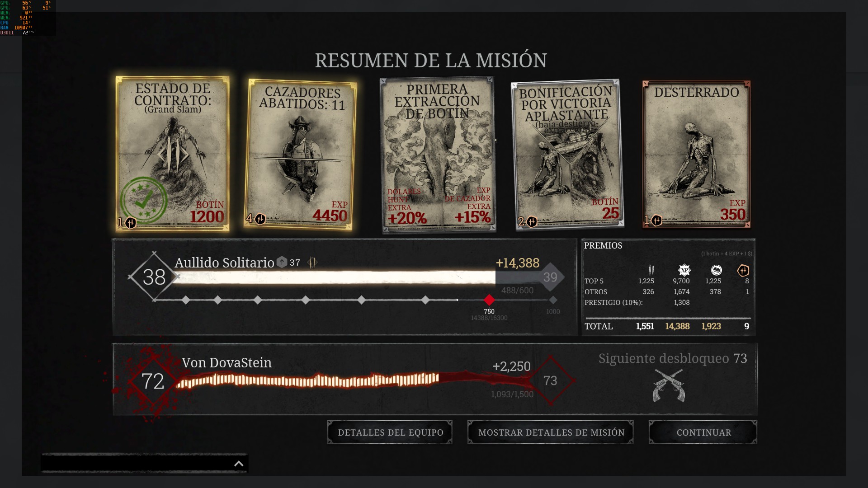Expand the chat panel with chevron arrow
The width and height of the screenshot is (868, 488).
click(x=239, y=464)
